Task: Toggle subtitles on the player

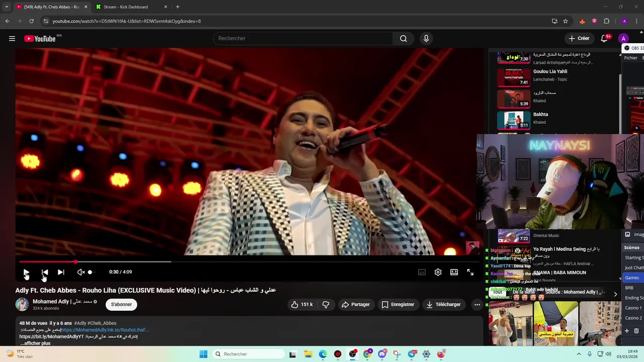Action: click(422, 272)
